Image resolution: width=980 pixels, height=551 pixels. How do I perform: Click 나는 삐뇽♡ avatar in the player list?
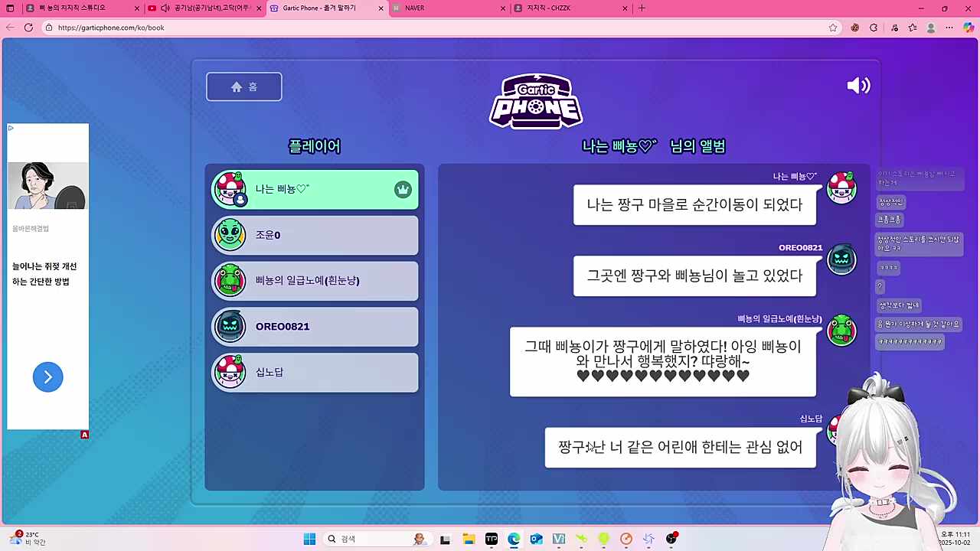[x=230, y=188]
